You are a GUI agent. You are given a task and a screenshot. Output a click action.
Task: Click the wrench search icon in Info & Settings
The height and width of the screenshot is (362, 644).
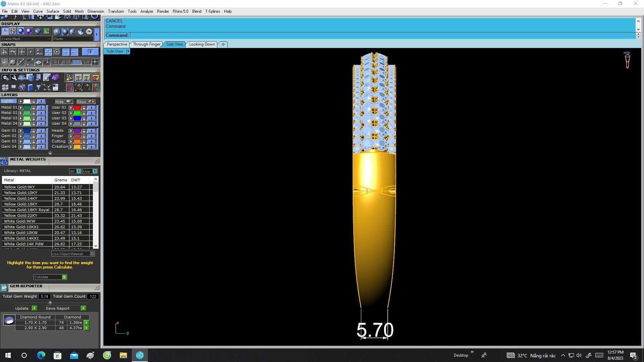click(14, 78)
